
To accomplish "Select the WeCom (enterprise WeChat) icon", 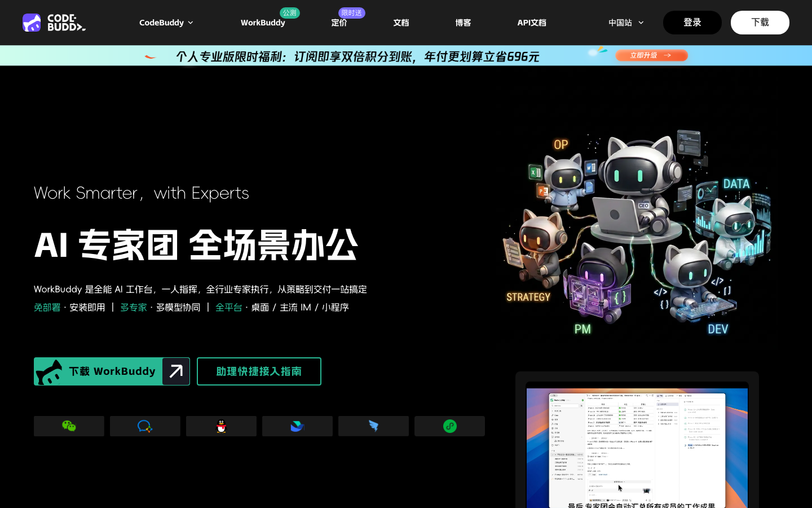I will click(145, 426).
